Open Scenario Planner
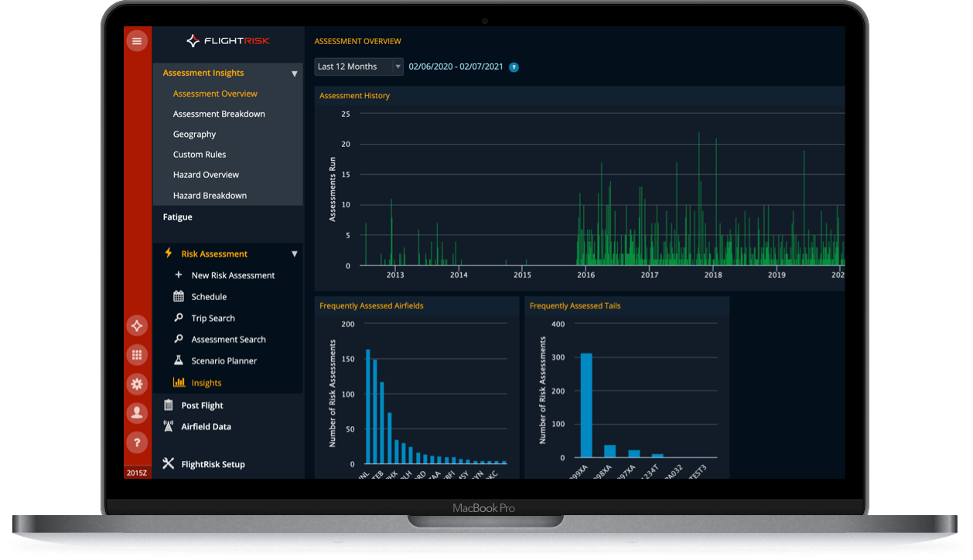The image size is (973, 560). 224,361
